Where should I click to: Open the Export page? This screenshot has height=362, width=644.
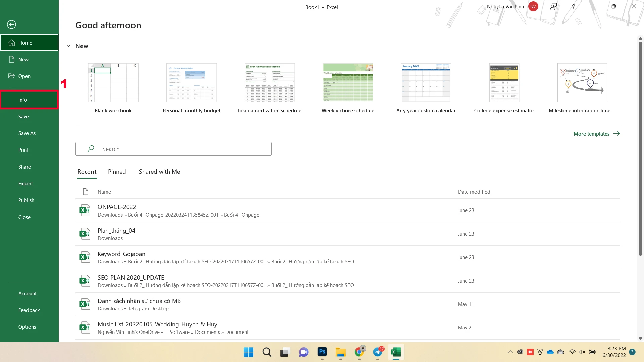[29, 183]
